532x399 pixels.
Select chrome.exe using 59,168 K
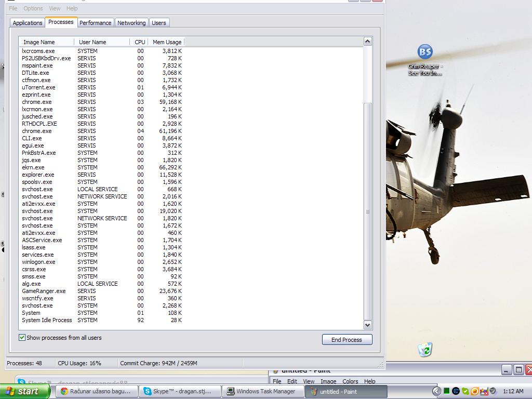(102, 102)
